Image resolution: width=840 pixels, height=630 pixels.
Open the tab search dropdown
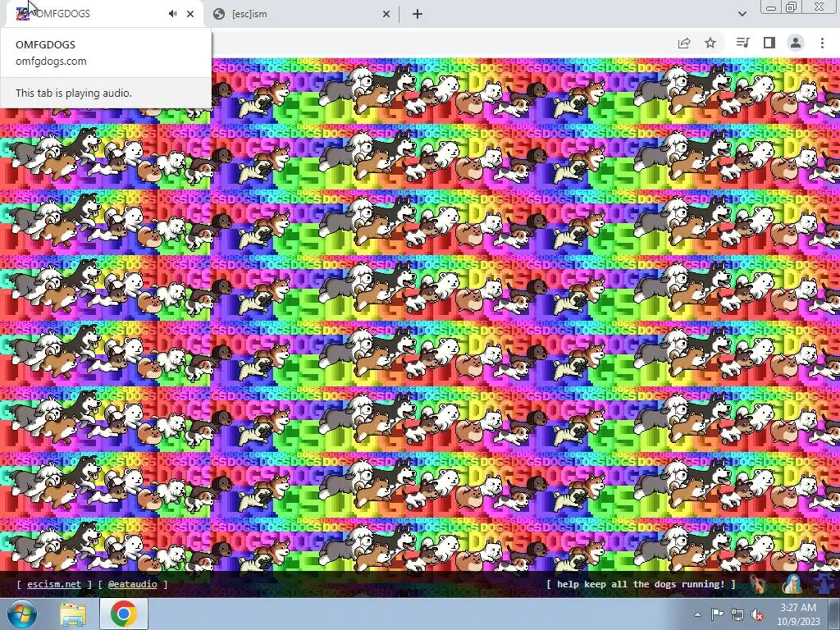[742, 14]
